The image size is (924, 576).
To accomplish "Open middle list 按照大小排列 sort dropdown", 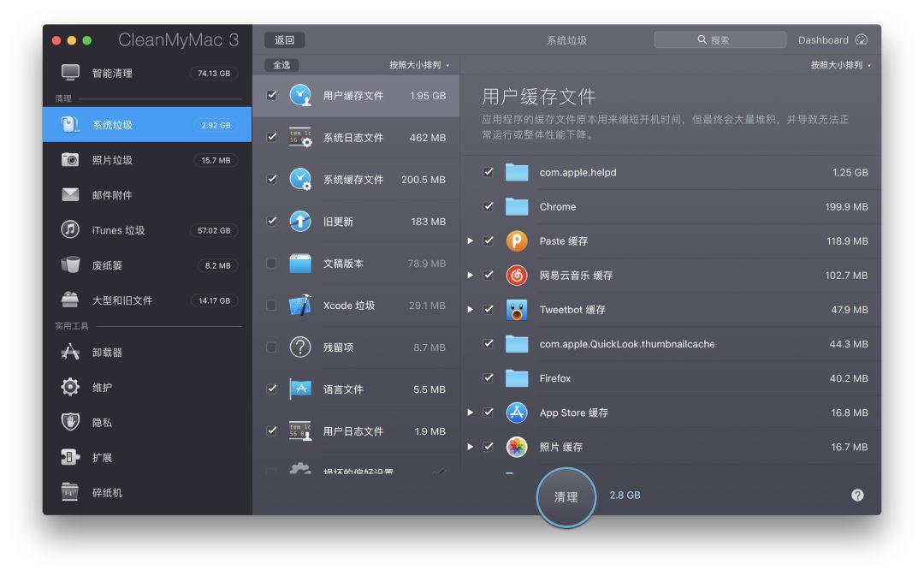I will (x=419, y=65).
